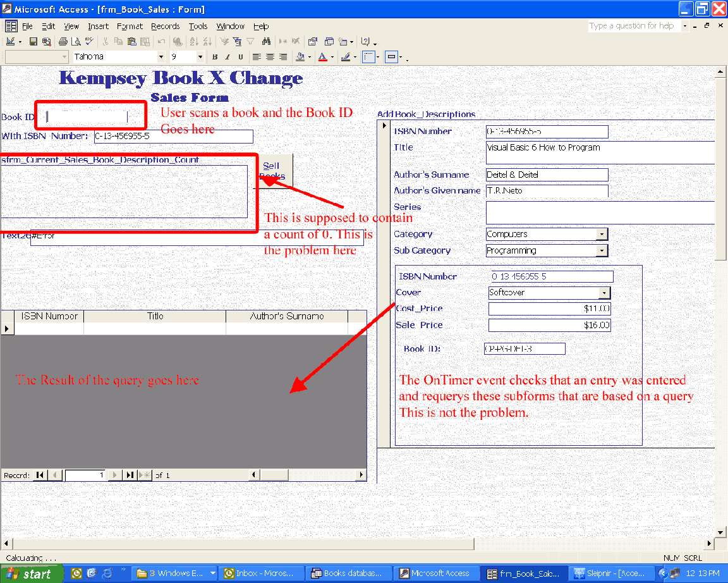Open the Window menu
728x583 pixels.
click(230, 26)
